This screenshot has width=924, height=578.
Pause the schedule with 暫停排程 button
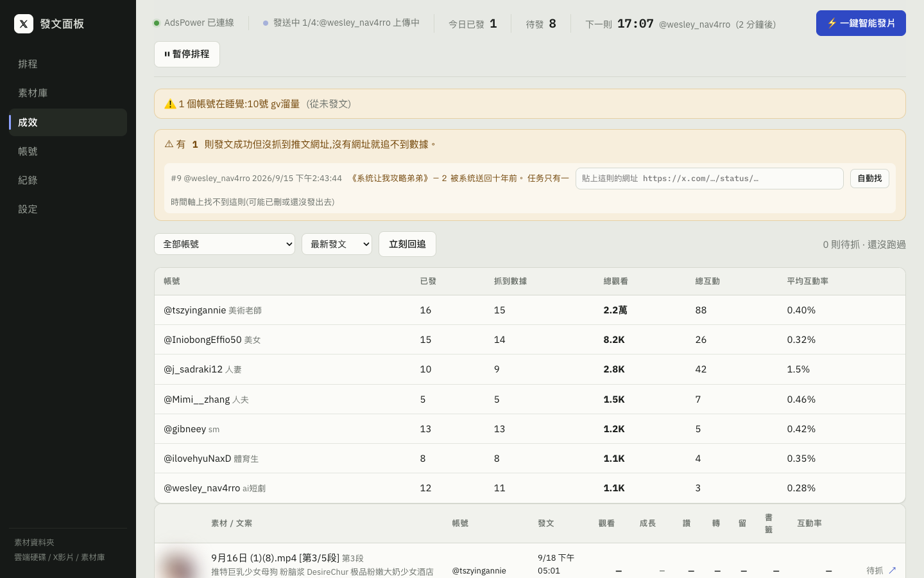coord(187,55)
